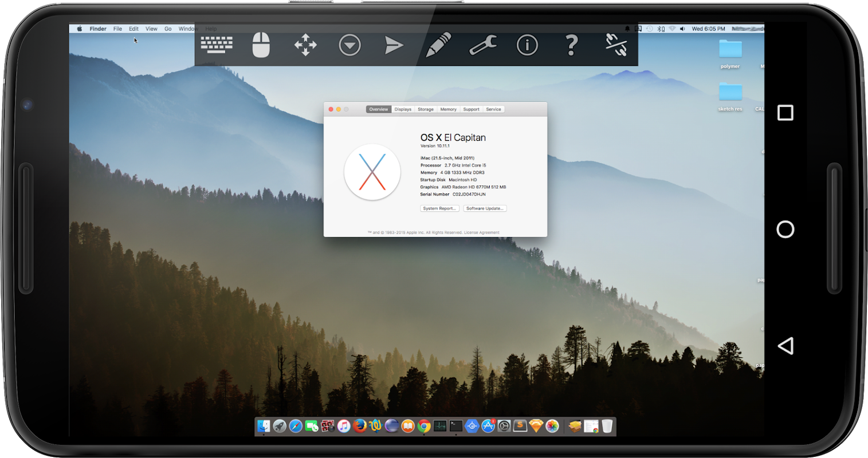Click the paper-plane send icon
868x458 pixels.
[394, 45]
